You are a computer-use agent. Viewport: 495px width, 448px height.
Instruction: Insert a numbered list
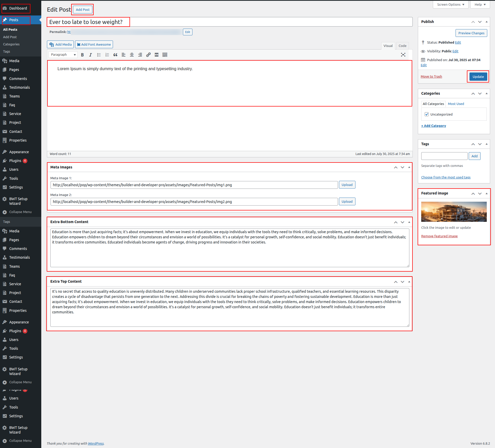tap(107, 55)
